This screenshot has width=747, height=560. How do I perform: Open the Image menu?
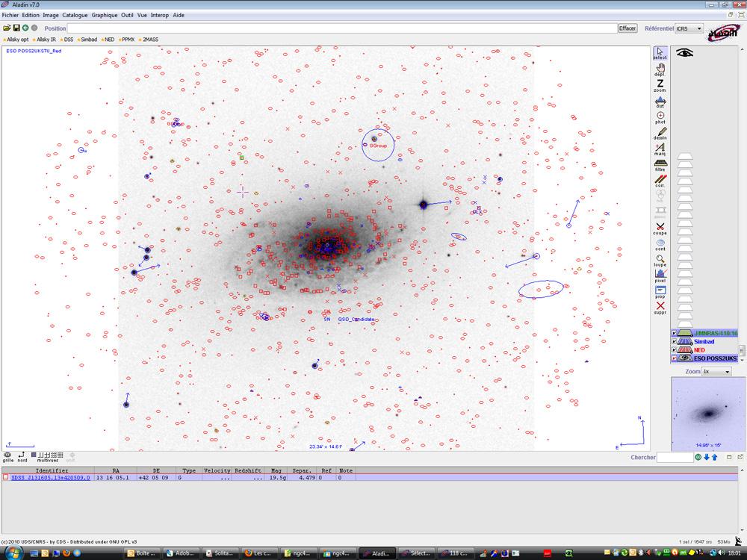point(51,15)
